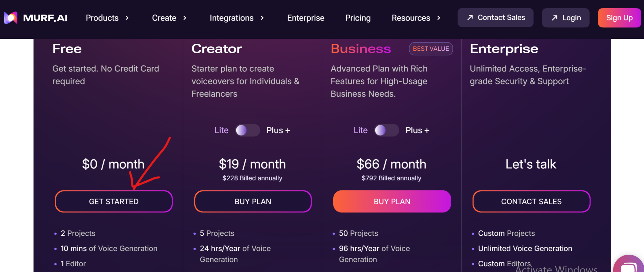The height and width of the screenshot is (272, 644).
Task: Click the BEST VALUE badge on Business plan
Action: pos(430,49)
